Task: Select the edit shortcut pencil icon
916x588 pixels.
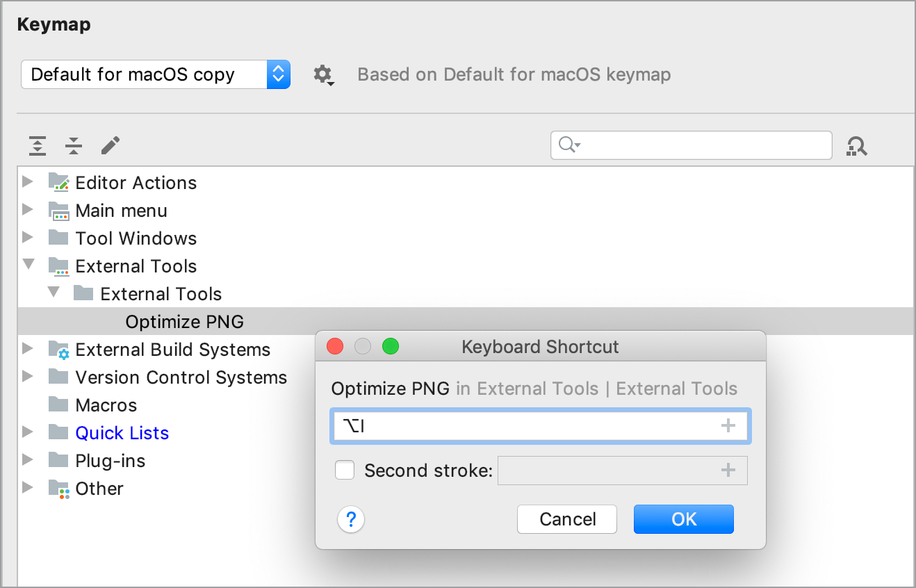Action: [109, 145]
